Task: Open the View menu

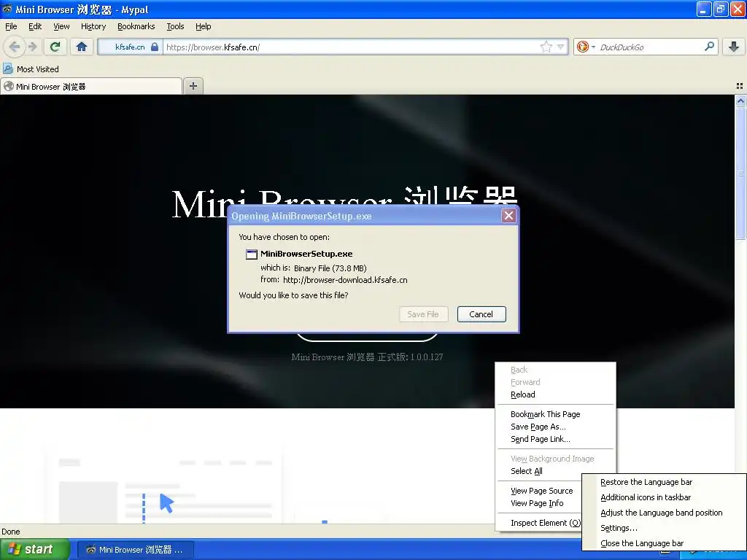Action: pos(61,26)
